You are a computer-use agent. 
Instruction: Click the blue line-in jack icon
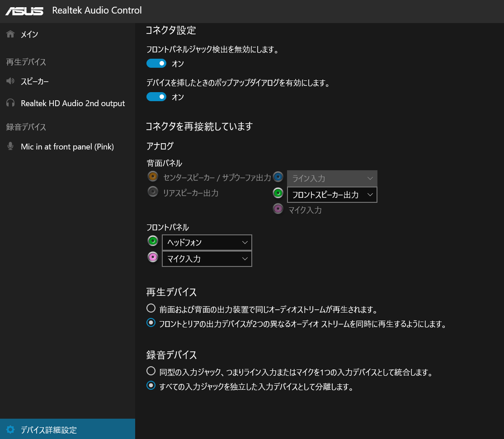pyautogui.click(x=278, y=177)
